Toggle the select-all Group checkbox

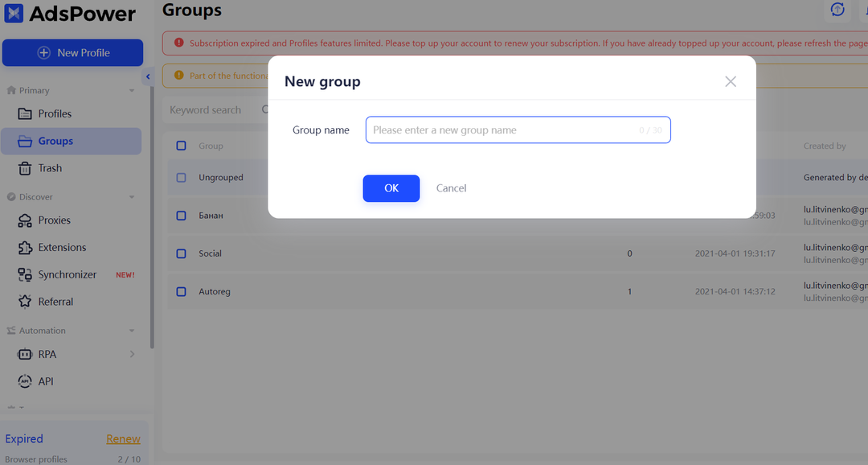[x=181, y=146]
